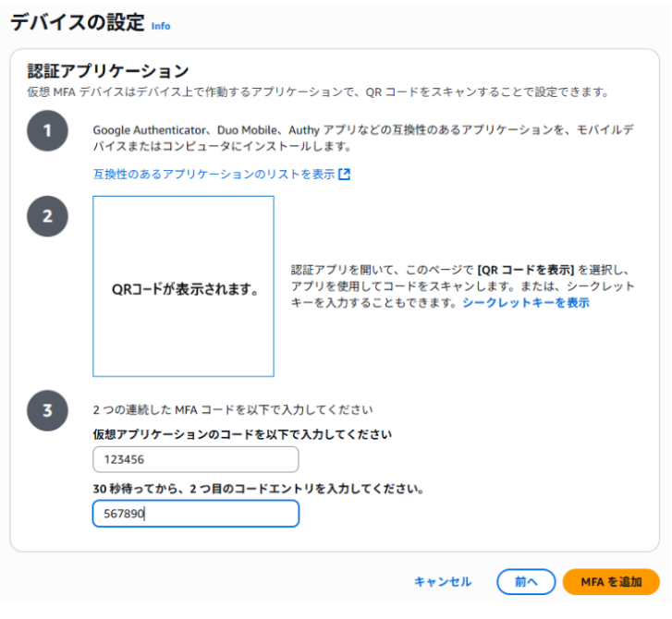
Task: Open 互換性のあるアプリケーションのリストを表示 link
Action: pyautogui.click(x=214, y=174)
